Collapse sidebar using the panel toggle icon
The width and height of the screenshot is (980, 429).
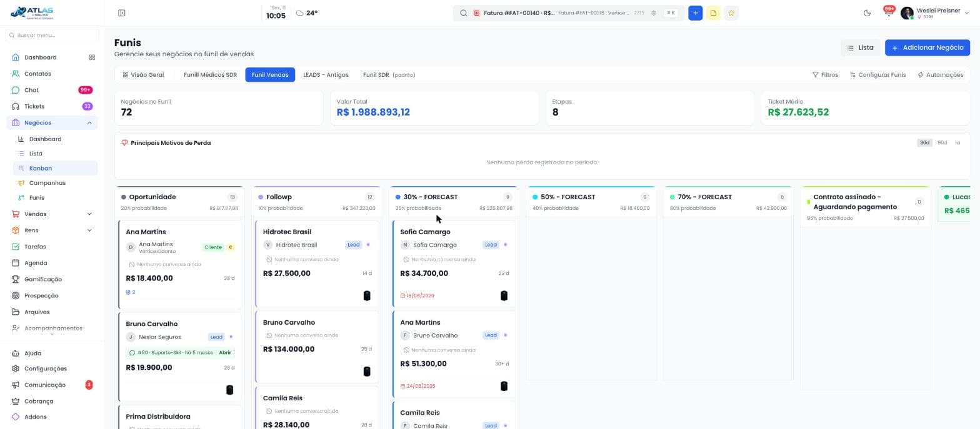[122, 13]
